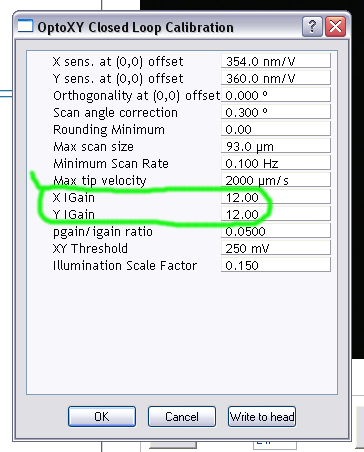Viewport: 364px width, 452px height.
Task: Close the OptoXY Closed Loop Calibration dialog
Action: (x=335, y=26)
